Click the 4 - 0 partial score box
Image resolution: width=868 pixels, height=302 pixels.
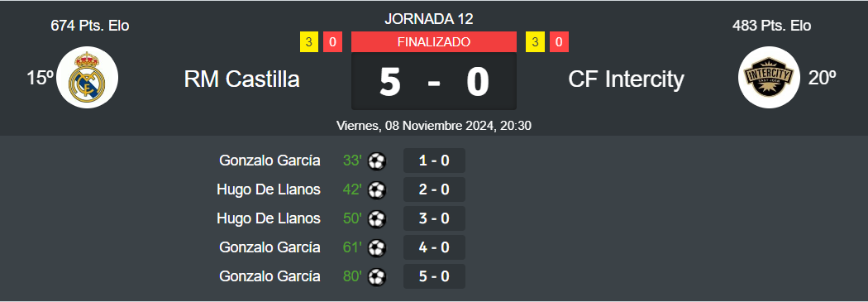click(x=434, y=247)
